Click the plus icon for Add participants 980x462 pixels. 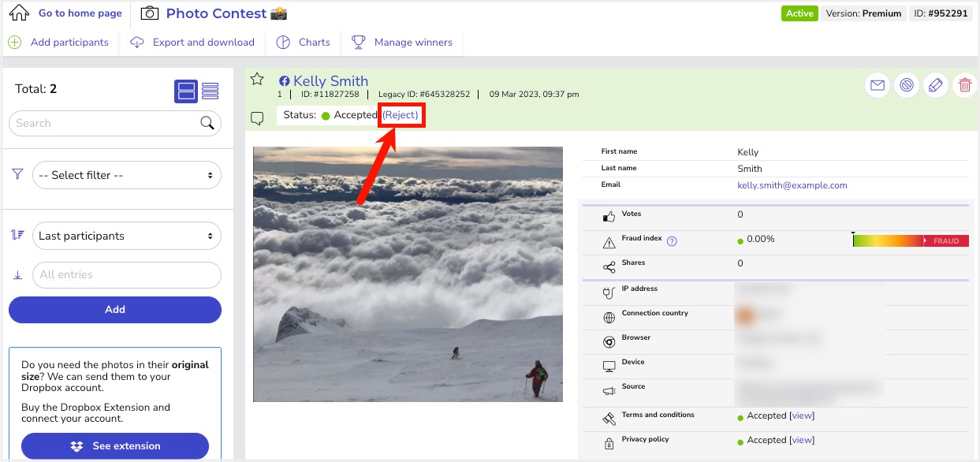14,42
